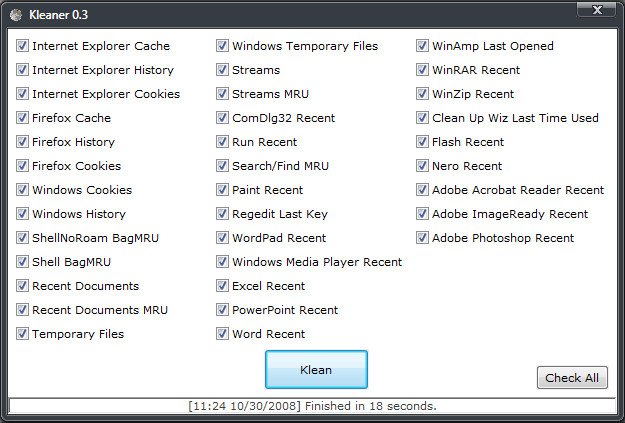The image size is (625, 423).
Task: Toggle Nero Recent checkbox
Action: coord(423,165)
